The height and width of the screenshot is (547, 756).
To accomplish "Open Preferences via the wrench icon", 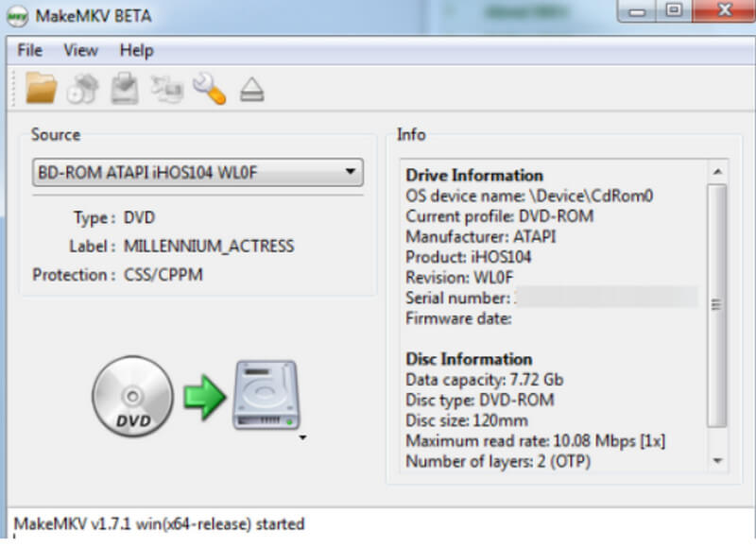I will click(209, 88).
